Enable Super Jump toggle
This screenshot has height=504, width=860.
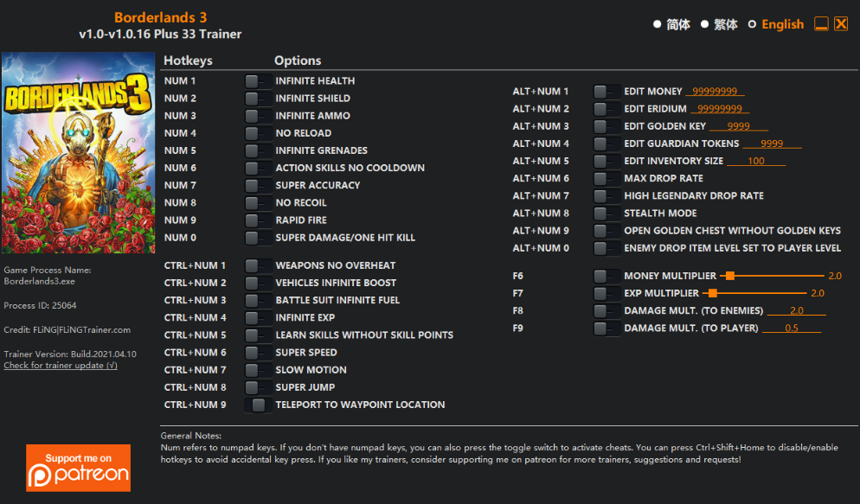coord(258,387)
